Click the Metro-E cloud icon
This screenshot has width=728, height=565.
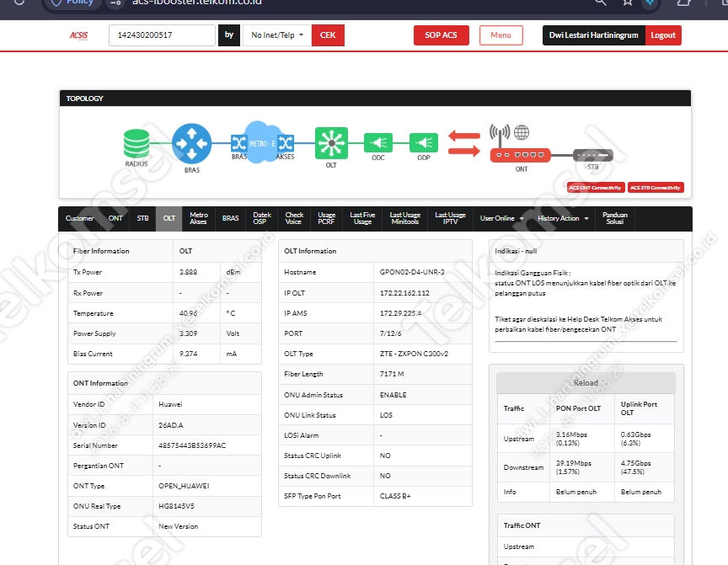pyautogui.click(x=262, y=143)
